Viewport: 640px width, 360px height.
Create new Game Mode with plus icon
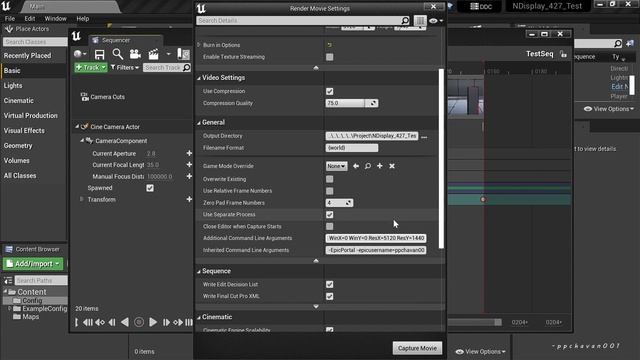[380, 166]
